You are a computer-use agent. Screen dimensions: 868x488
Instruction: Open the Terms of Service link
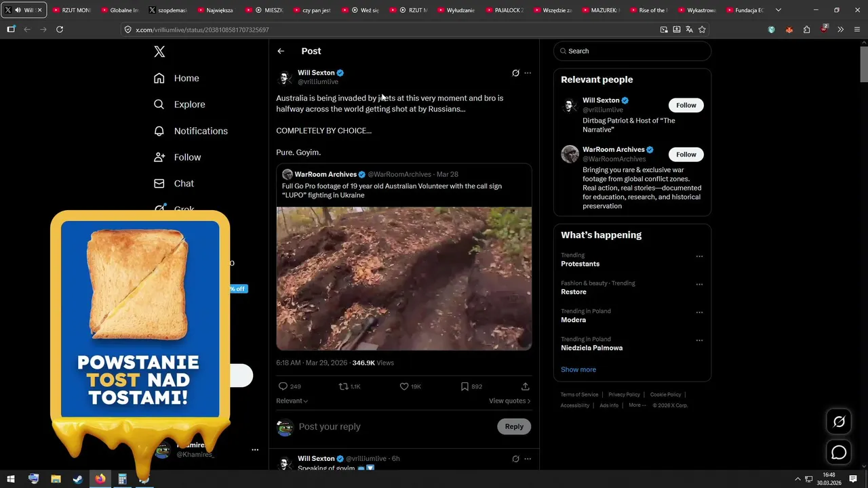(x=580, y=394)
